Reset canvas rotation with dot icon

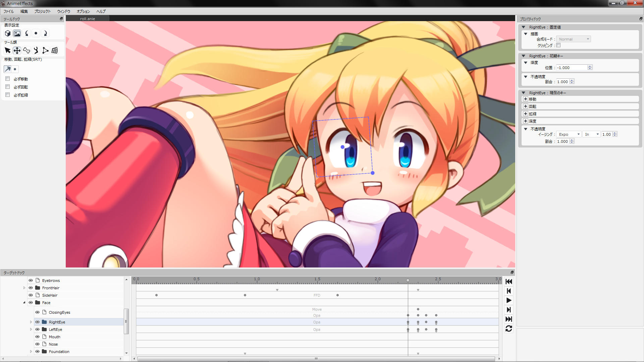[36, 33]
